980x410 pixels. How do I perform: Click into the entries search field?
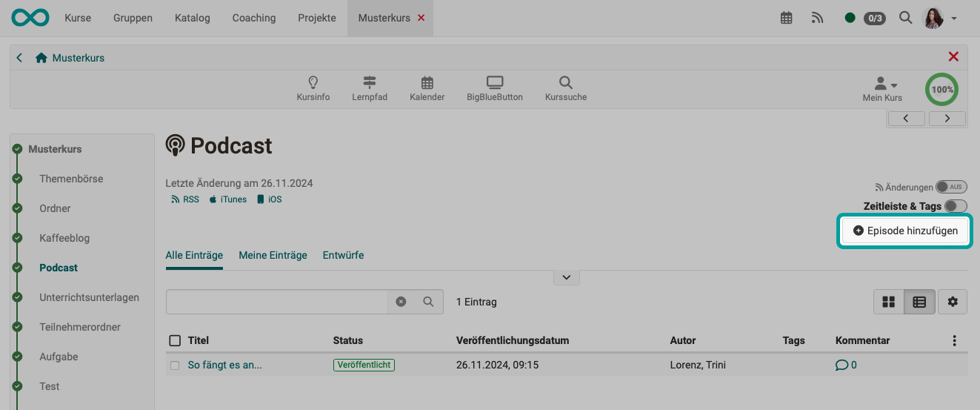(277, 302)
